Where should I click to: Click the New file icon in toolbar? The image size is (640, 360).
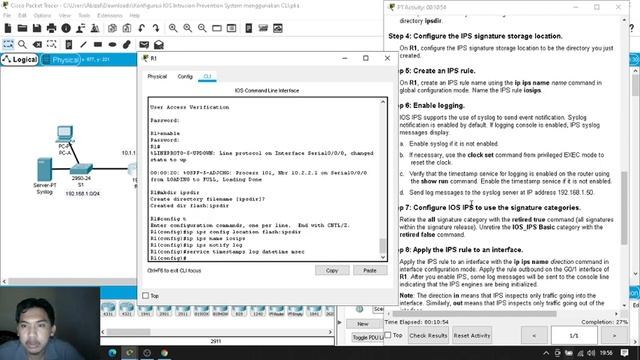[8, 28]
